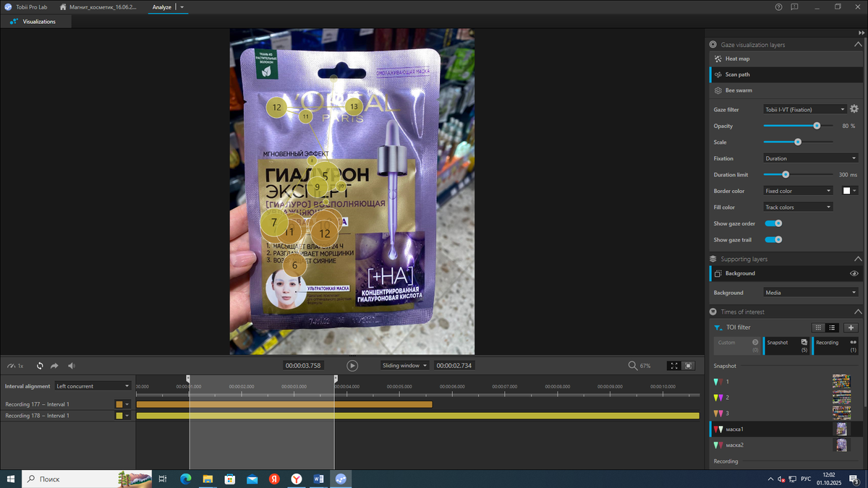Open File Explorer from taskbar

click(208, 479)
